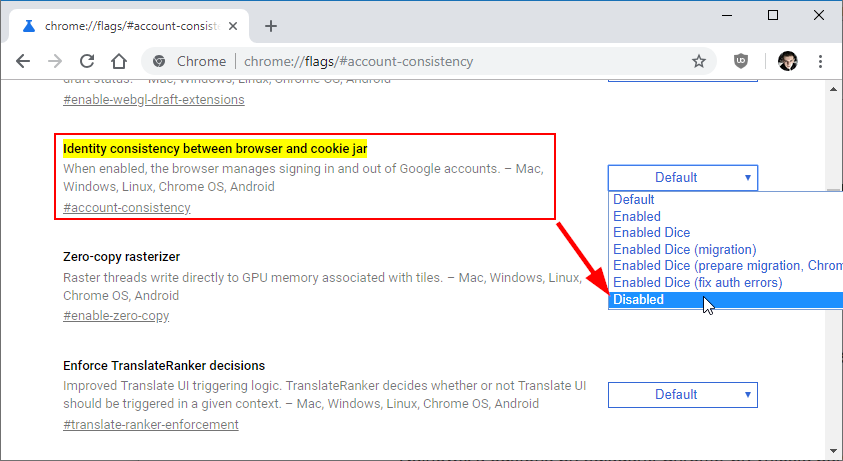Click scrollbar up arrow
This screenshot has height=461, width=843.
click(833, 89)
